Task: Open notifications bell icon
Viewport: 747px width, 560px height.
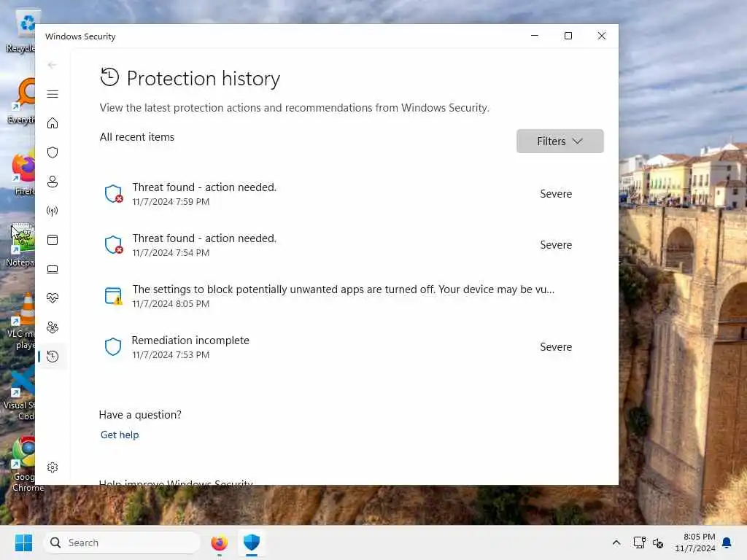Action: pos(727,542)
